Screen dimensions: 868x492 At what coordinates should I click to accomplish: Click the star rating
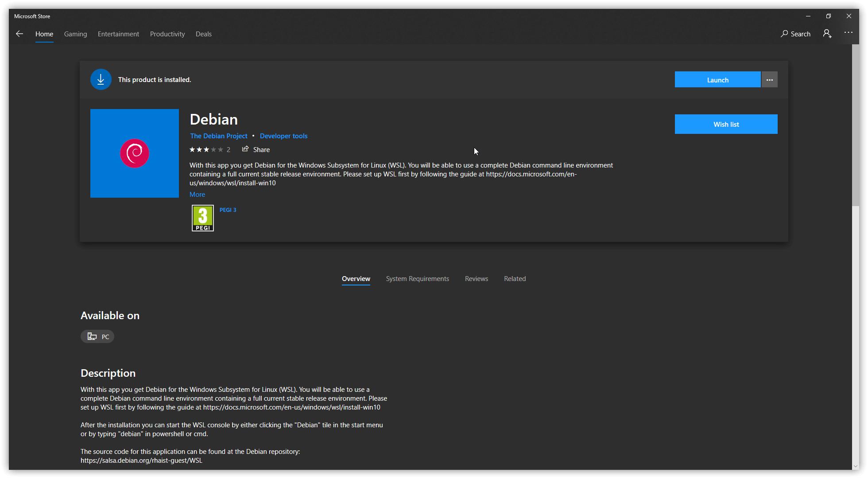(x=206, y=150)
